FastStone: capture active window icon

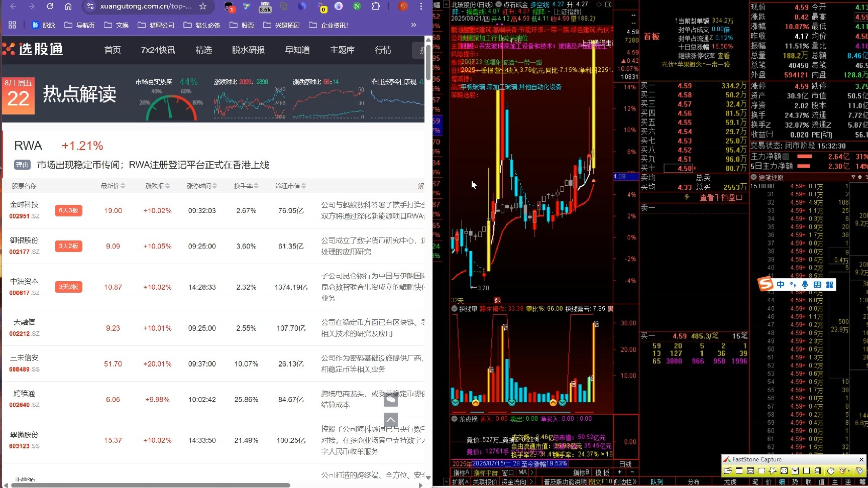point(739,470)
